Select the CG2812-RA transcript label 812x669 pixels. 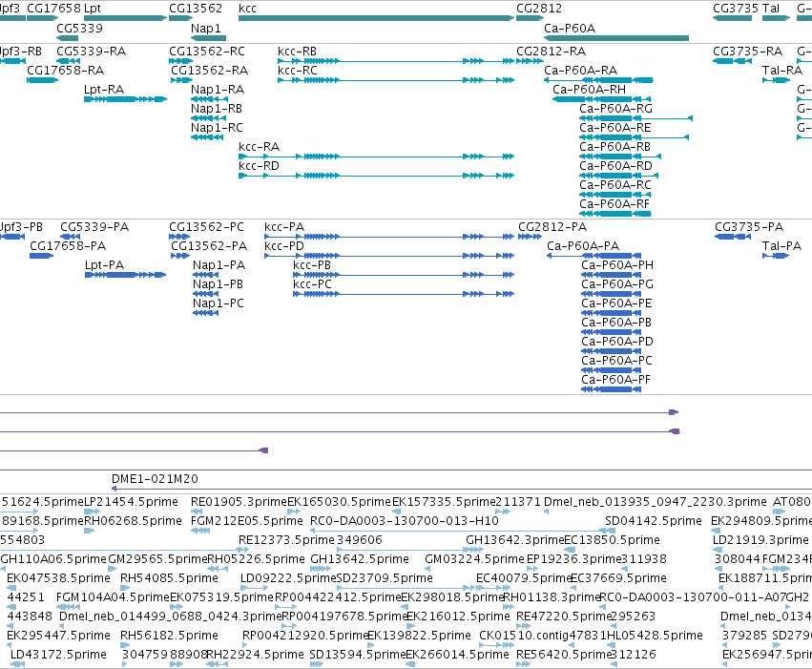coord(551,52)
